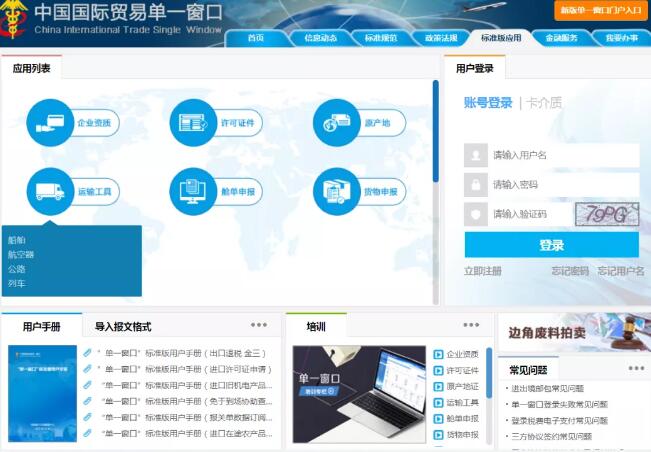
Task: Select the 常见问题 tab heading
Action: coord(528,369)
